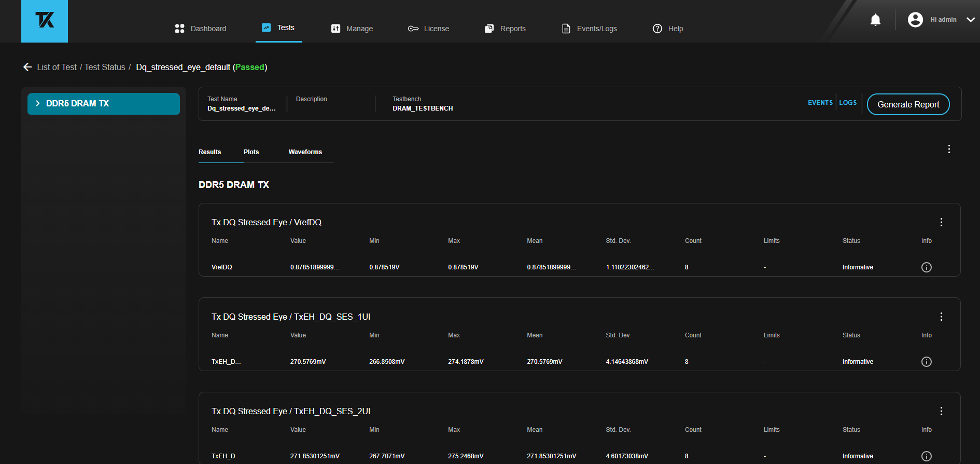Image resolution: width=980 pixels, height=464 pixels.
Task: Open the Manage menu
Action: pos(352,29)
